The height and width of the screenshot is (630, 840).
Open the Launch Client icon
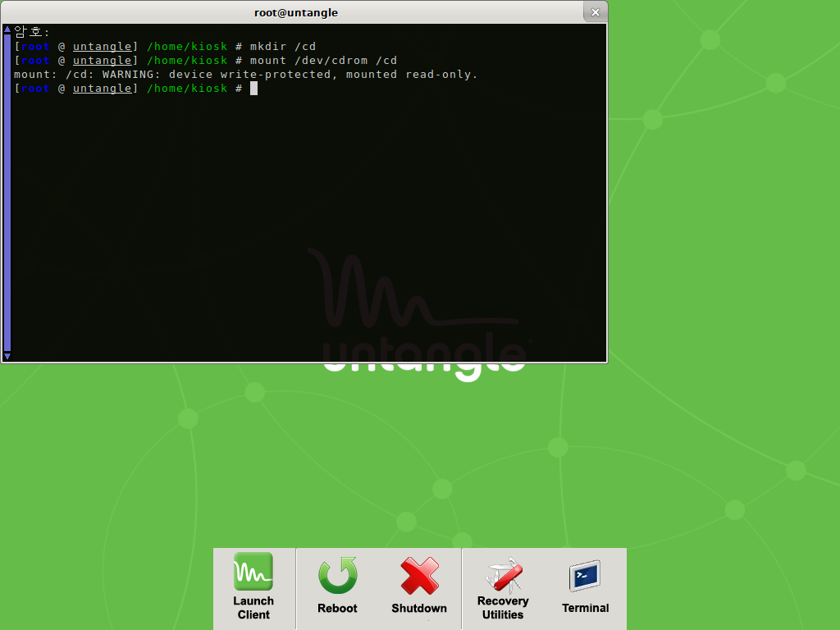253,572
